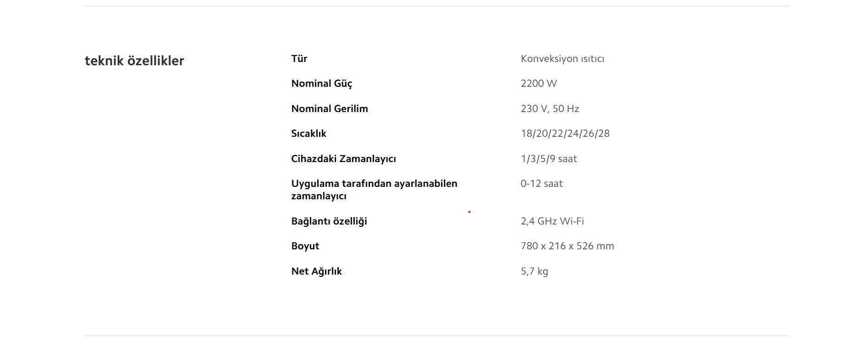
Task: Click the "Cihazdaki Zamanlayıcı" label
Action: tap(343, 159)
